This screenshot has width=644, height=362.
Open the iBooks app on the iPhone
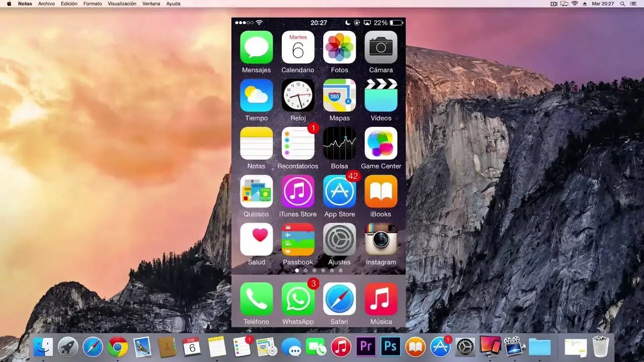coord(381,191)
